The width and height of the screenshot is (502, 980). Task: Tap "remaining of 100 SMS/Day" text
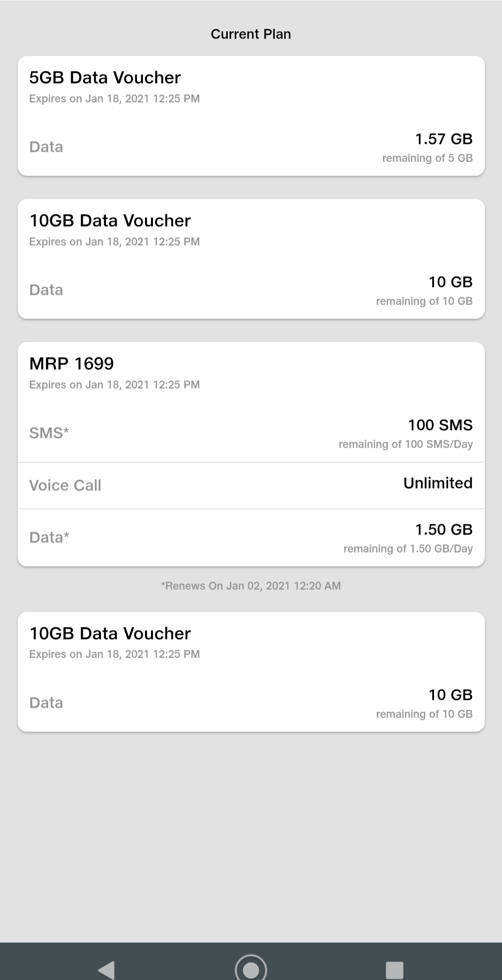coord(406,444)
